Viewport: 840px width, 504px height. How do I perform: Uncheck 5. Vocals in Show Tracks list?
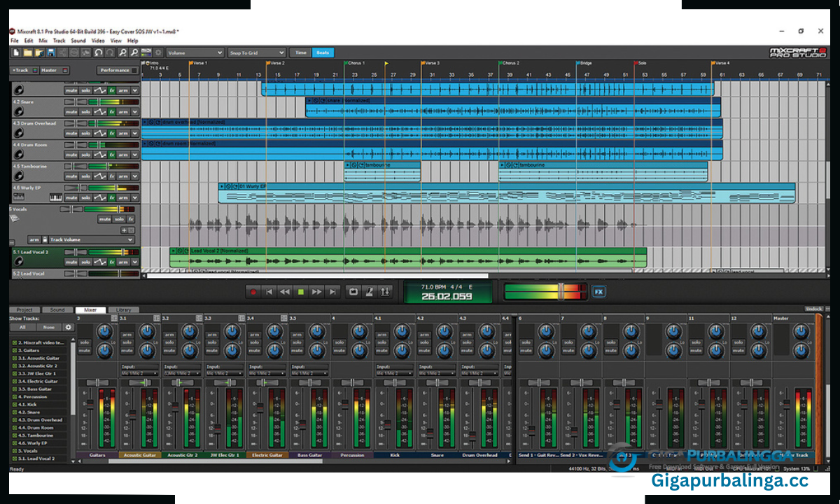pos(15,451)
